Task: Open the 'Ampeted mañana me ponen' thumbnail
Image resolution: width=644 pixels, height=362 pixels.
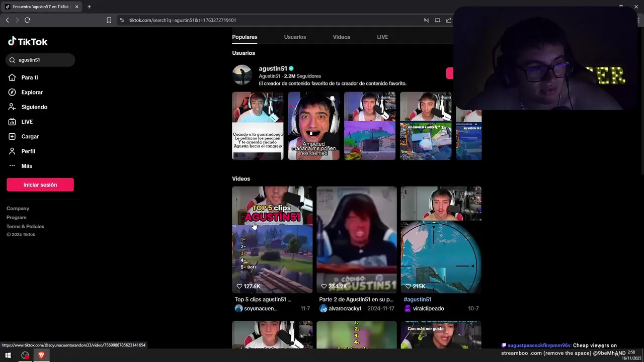Action: coord(313,126)
